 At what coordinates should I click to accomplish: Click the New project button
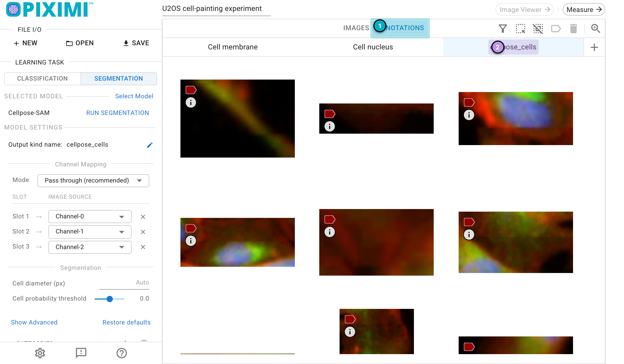point(25,43)
